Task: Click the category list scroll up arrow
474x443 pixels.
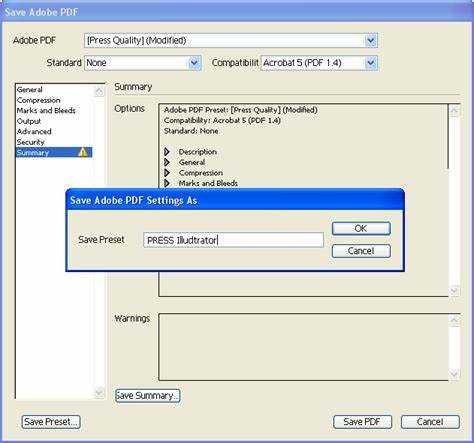Action: point(99,91)
